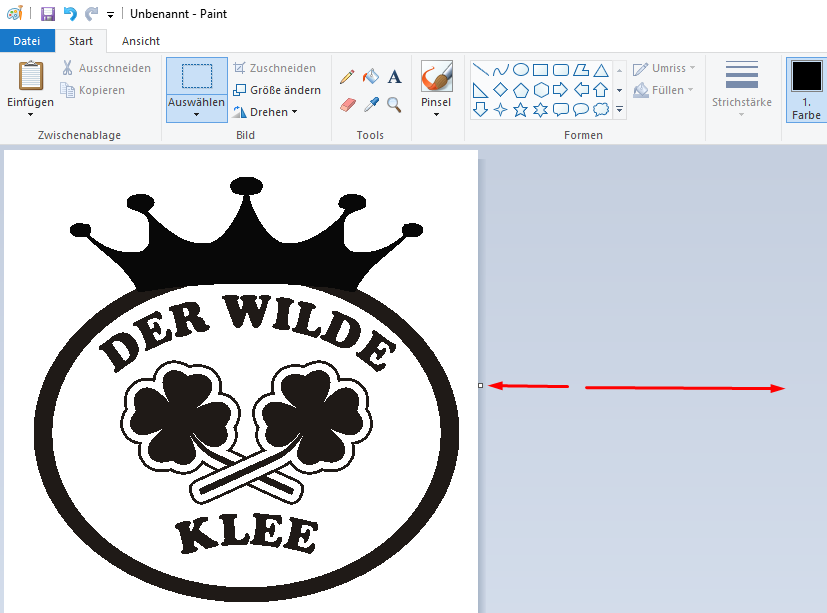This screenshot has height=613, width=827.
Task: Choose the Rounded rectangular callout shape
Action: pos(561,110)
